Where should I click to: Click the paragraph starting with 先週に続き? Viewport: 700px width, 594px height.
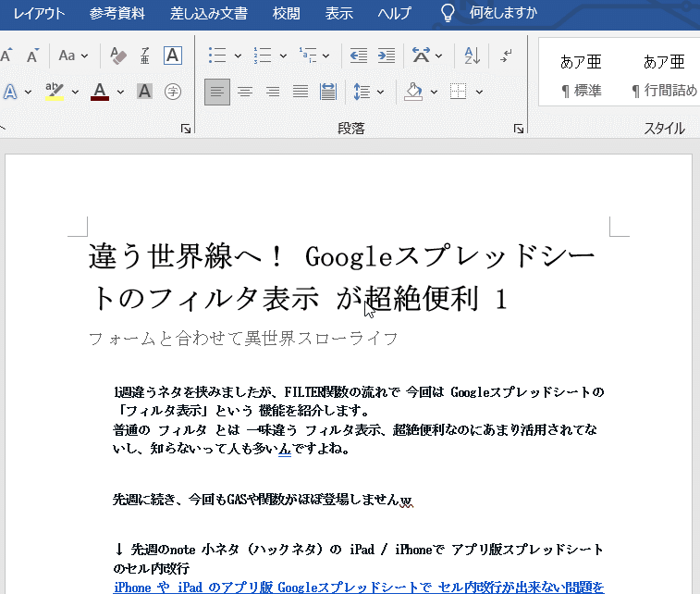(263, 500)
